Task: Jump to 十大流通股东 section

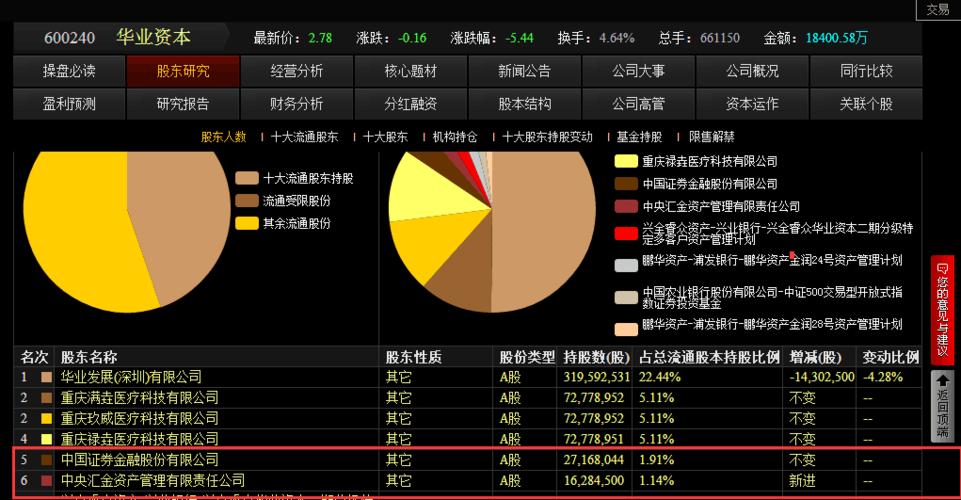Action: point(305,137)
